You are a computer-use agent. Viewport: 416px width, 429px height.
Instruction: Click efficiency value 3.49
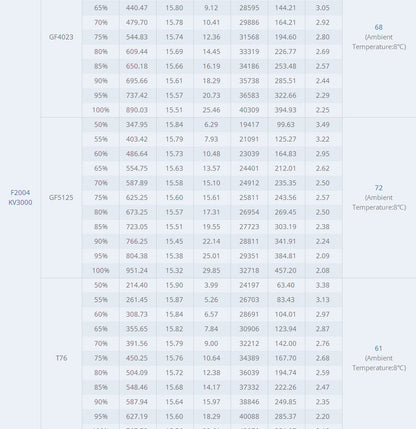click(x=322, y=125)
